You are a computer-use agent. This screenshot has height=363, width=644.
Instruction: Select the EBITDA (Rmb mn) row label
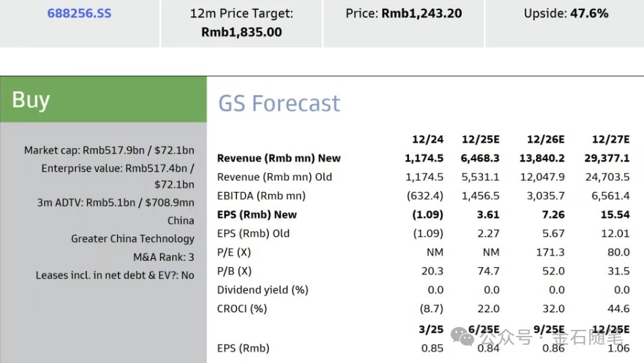pos(261,195)
